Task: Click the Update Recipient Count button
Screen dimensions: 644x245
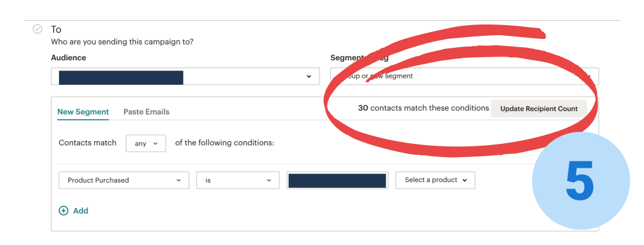Action: click(539, 109)
